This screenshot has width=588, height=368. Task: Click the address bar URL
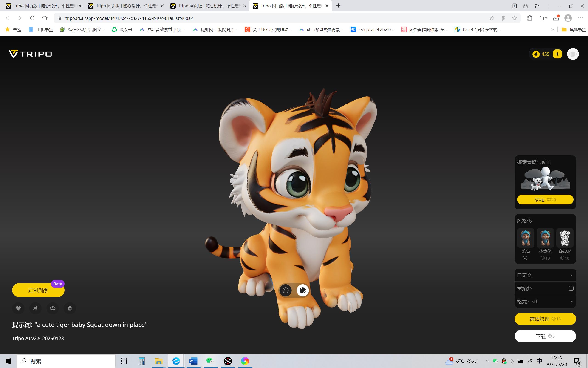pyautogui.click(x=129, y=18)
